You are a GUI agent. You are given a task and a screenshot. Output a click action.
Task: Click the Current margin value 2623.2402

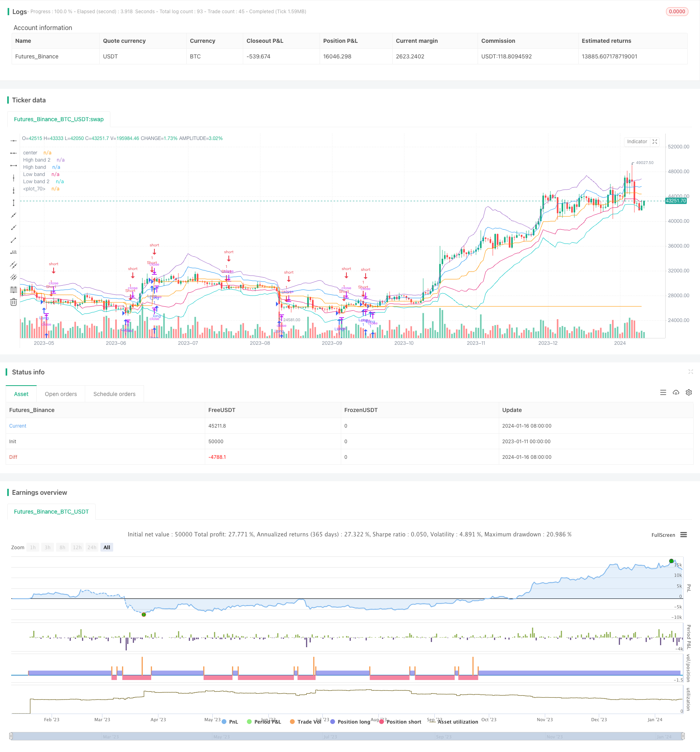pos(410,56)
